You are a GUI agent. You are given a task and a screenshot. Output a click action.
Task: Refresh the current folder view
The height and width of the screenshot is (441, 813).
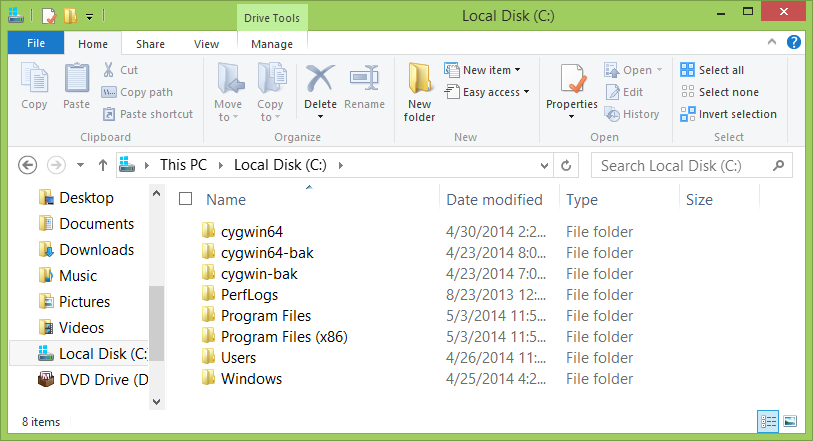pos(566,165)
